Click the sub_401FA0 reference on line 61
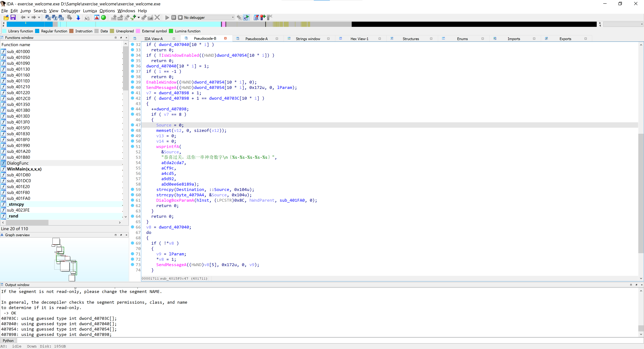Screen dimensions: 644x349 (x=292, y=200)
